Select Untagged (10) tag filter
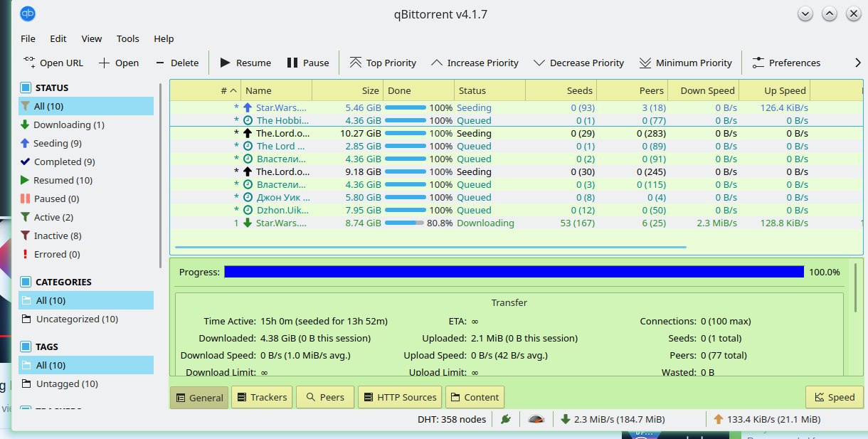The height and width of the screenshot is (439, 868). [x=86, y=384]
